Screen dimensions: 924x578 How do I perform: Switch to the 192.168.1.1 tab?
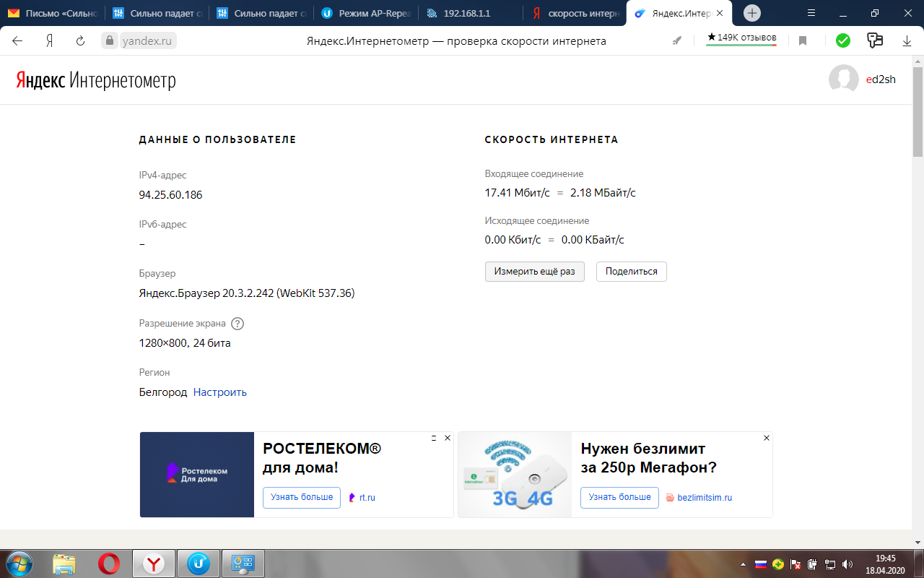coord(470,13)
